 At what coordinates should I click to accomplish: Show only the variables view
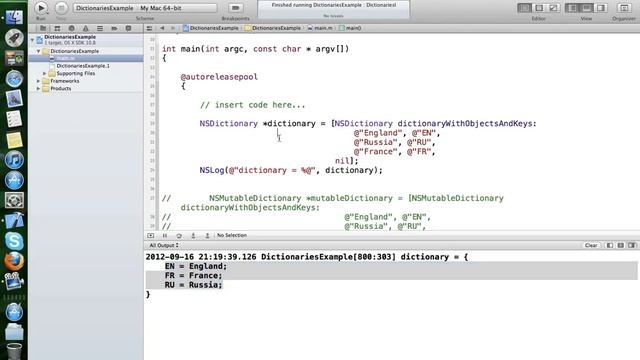coord(610,245)
